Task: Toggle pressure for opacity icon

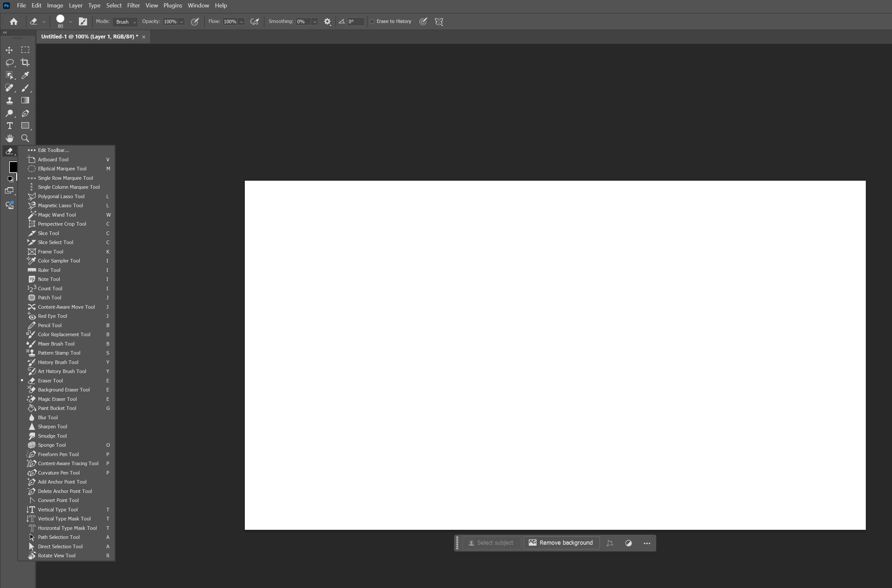Action: 195,21
